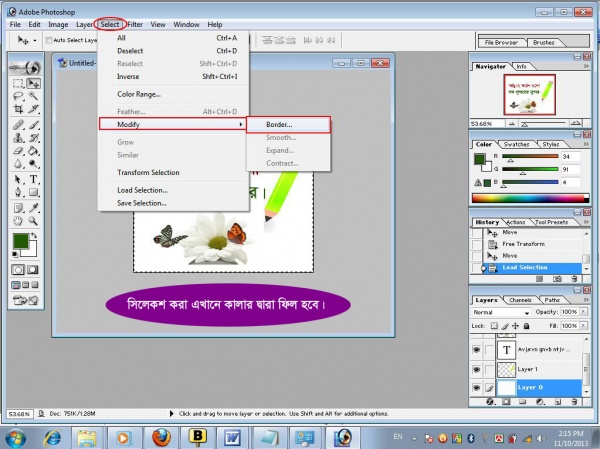Toggle link box beside Layer 1
The image size is (600, 449).
489,369
